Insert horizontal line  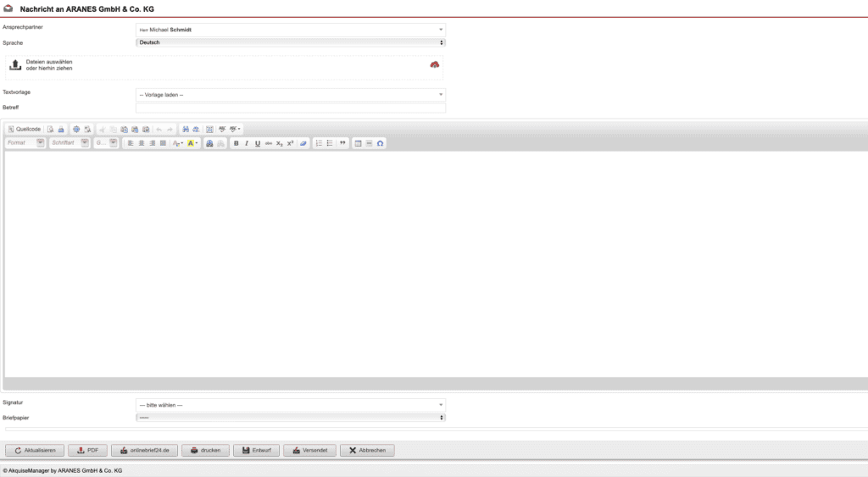pos(370,143)
